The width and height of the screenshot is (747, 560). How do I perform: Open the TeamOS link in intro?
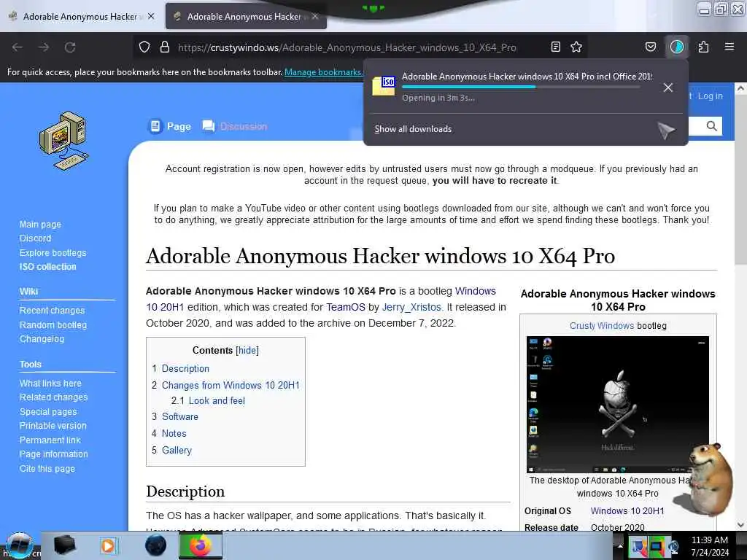345,307
